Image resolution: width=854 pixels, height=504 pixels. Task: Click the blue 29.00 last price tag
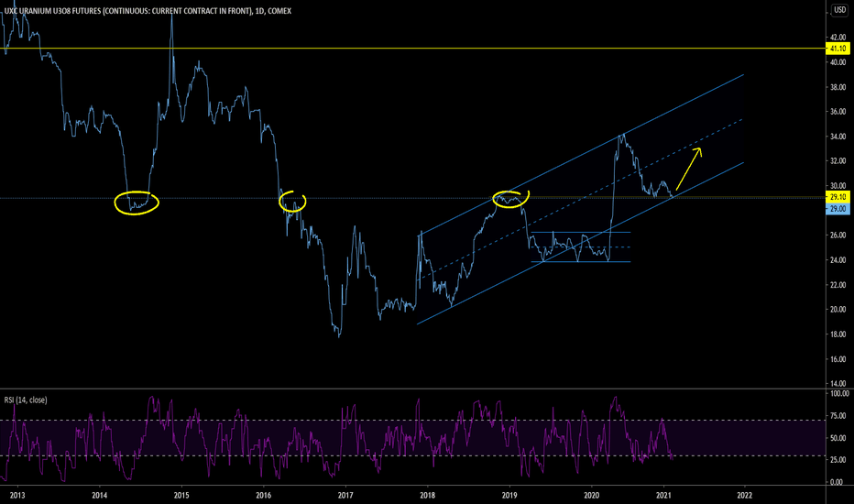(x=838, y=209)
